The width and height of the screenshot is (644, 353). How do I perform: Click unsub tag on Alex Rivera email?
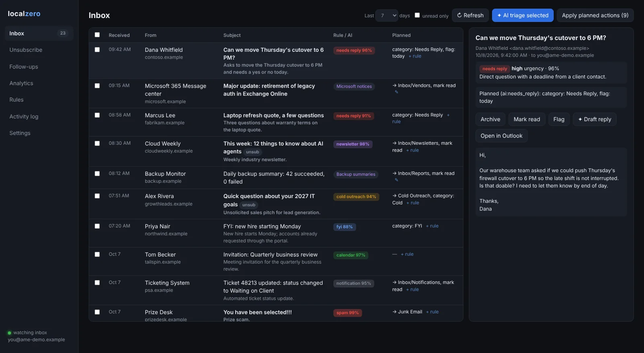[249, 205]
